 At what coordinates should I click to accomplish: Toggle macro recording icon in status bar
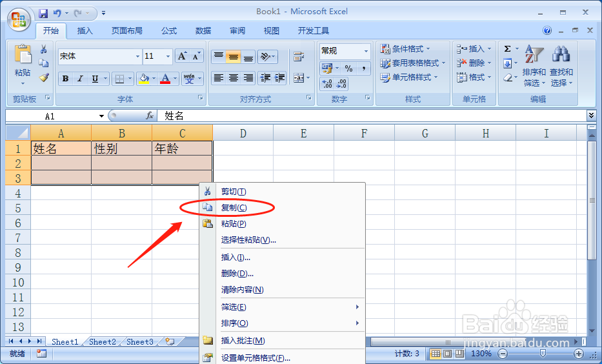point(41,353)
